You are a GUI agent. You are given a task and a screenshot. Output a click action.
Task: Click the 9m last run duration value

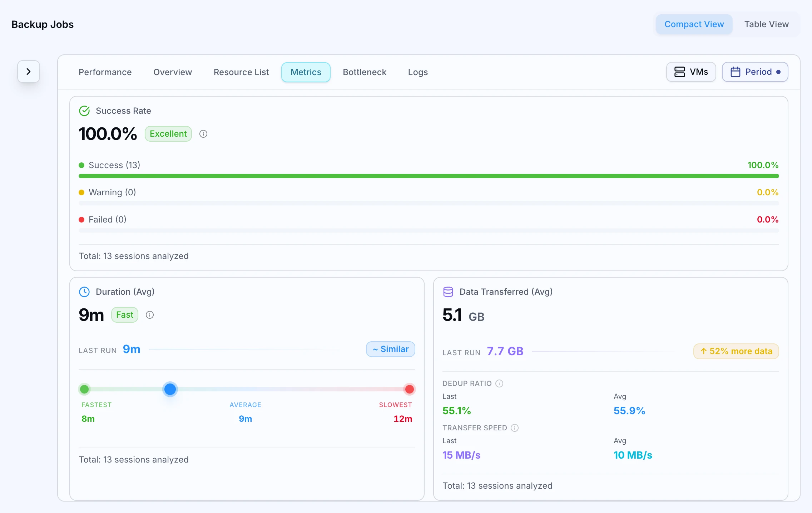click(x=132, y=349)
